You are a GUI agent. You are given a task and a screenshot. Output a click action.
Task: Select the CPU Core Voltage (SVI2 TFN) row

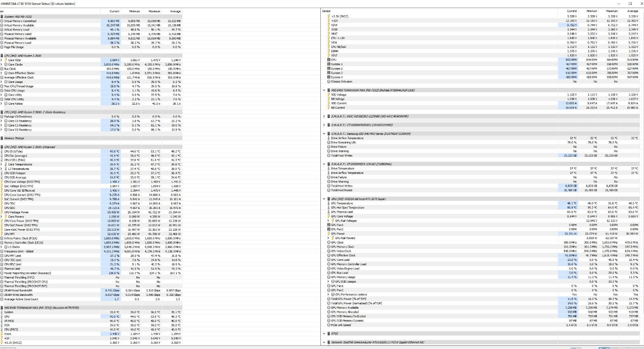tap(91, 182)
